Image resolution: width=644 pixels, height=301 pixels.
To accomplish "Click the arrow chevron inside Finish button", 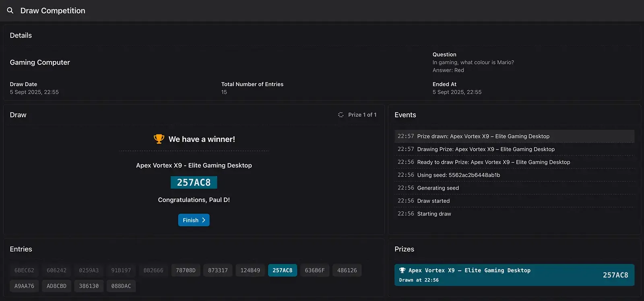I will click(x=204, y=220).
